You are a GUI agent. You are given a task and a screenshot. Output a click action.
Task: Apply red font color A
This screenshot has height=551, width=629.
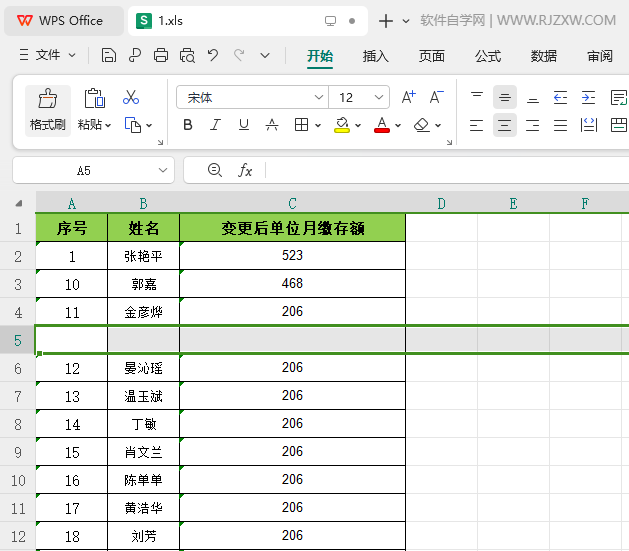(x=382, y=125)
